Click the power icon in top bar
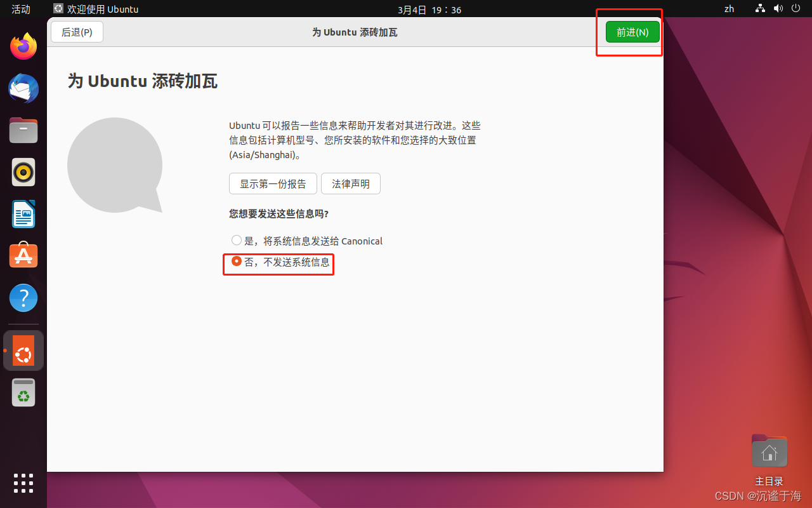Screen dimensions: 812x508 (796, 9)
